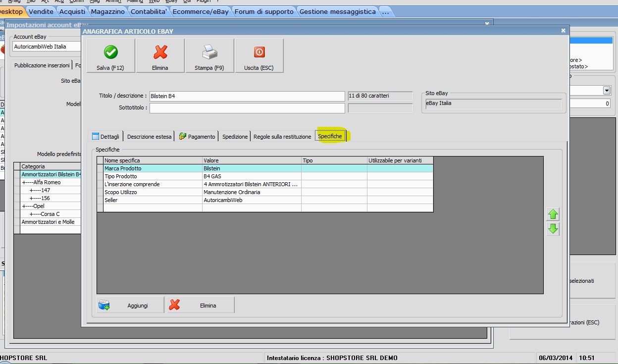Open the dropdown arrow in the right background panel
The width and height of the screenshot is (618, 364).
[x=607, y=91]
